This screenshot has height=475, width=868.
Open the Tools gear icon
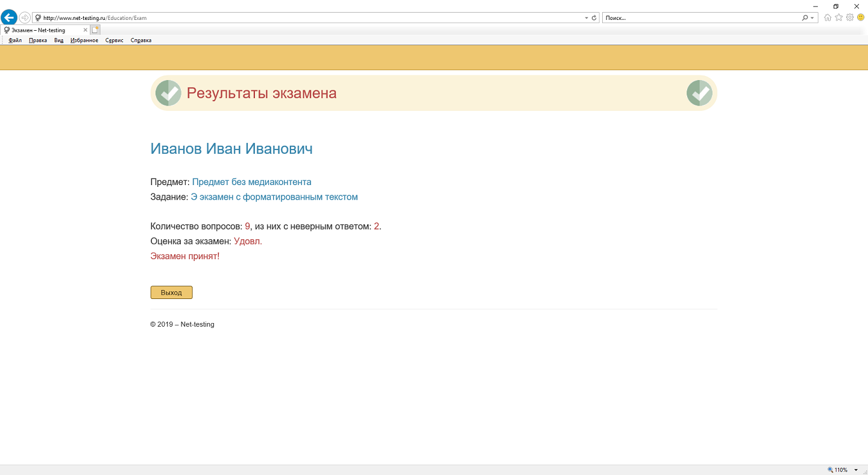[x=850, y=17]
